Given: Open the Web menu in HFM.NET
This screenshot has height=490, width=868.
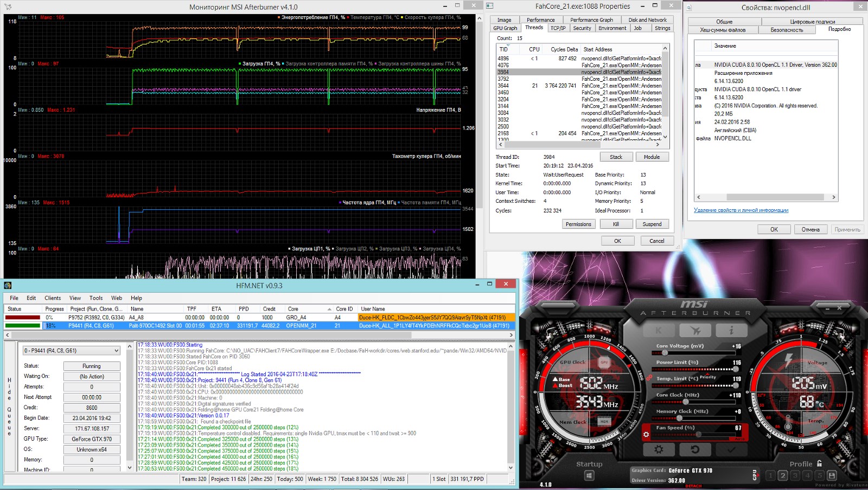Looking at the screenshot, I should tap(117, 298).
